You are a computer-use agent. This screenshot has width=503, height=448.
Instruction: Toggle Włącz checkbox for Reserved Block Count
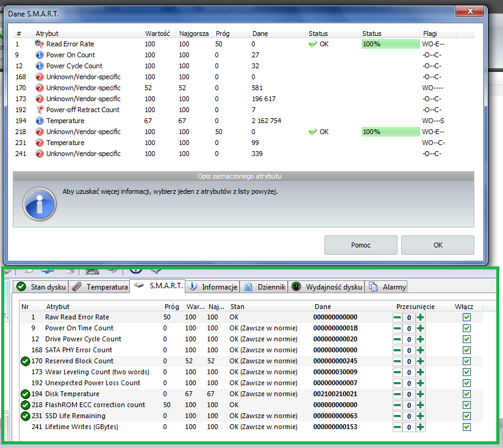tap(466, 361)
